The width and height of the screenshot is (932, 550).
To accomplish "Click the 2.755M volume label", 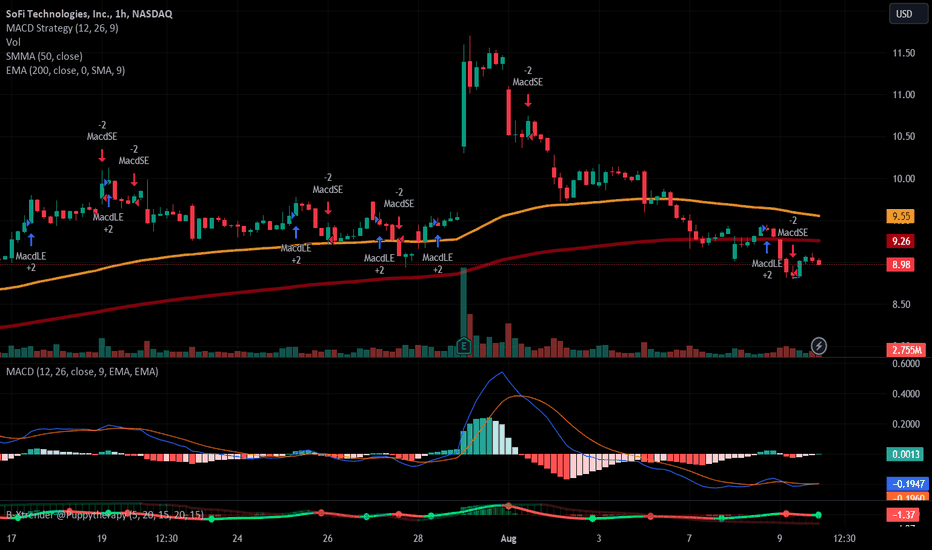I will point(906,350).
